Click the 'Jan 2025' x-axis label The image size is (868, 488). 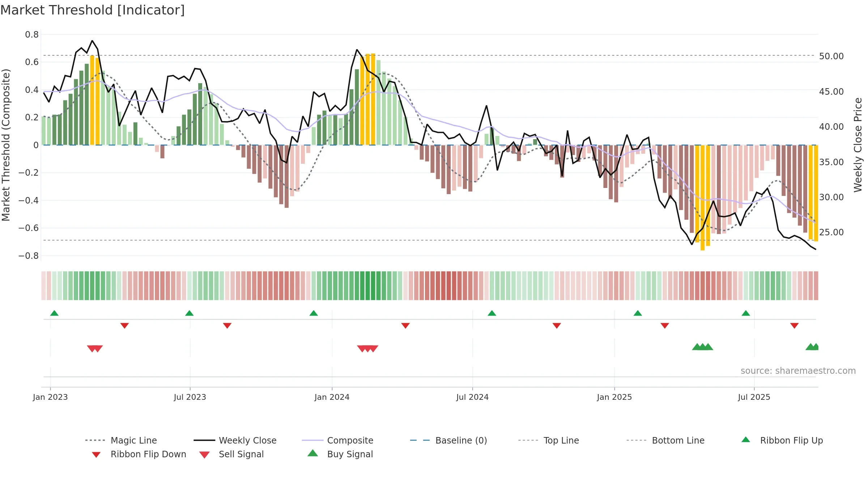click(x=614, y=397)
